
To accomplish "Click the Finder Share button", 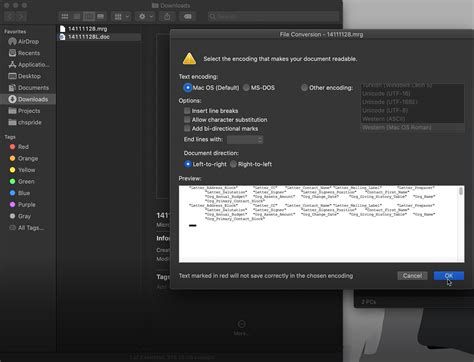I will [167, 16].
